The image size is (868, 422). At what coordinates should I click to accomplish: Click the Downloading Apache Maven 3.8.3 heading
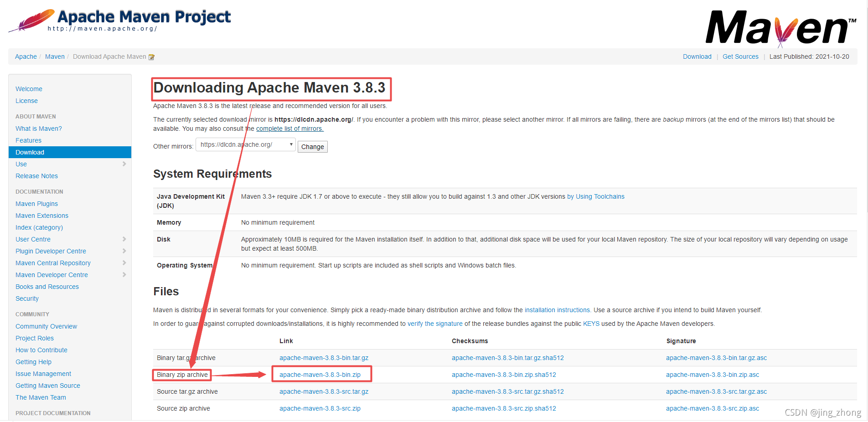(269, 87)
